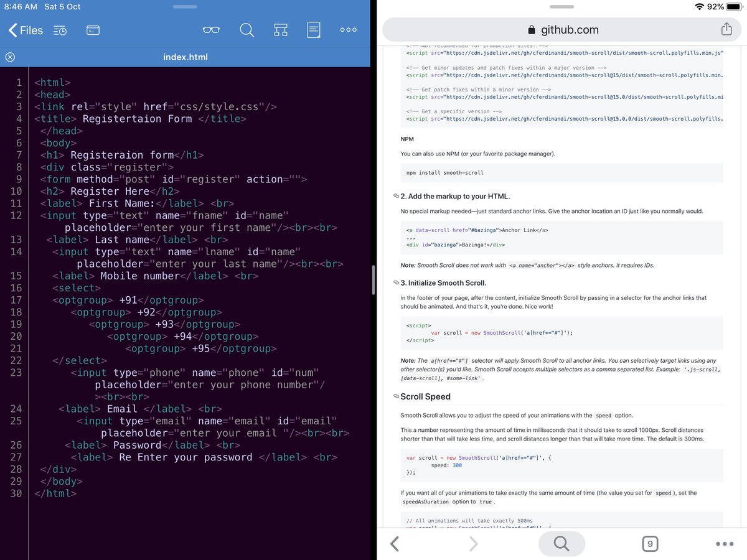Go back in the browser
Screen dimensions: 747x560
(x=394, y=544)
